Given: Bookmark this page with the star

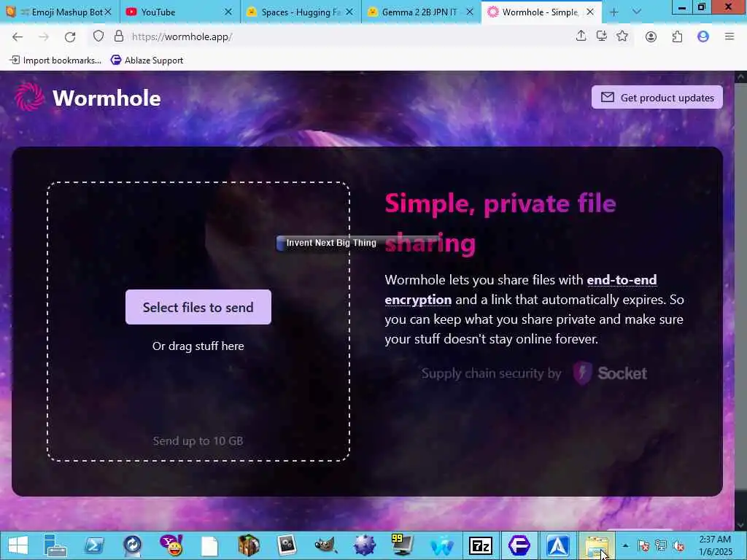Looking at the screenshot, I should click(x=622, y=36).
